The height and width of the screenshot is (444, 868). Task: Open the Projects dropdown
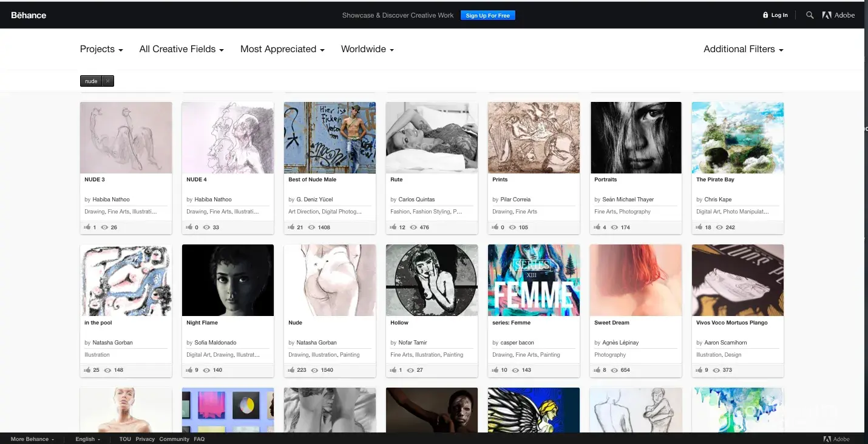click(x=101, y=49)
